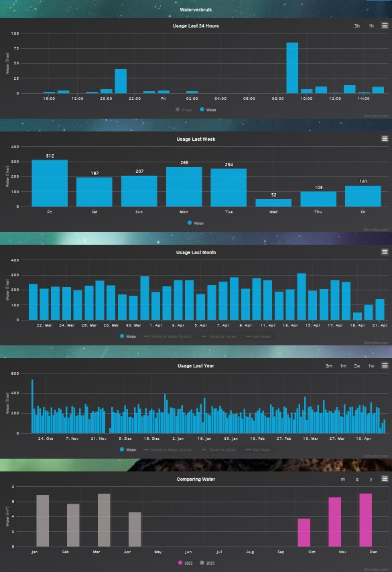Toggle Water series in Last Week legend
The width and height of the screenshot is (392, 572).
click(x=196, y=223)
